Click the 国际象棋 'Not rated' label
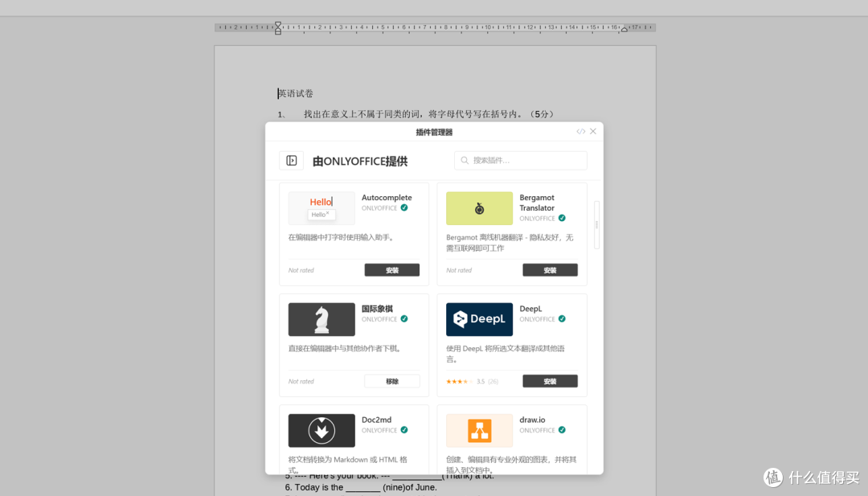 coord(301,381)
